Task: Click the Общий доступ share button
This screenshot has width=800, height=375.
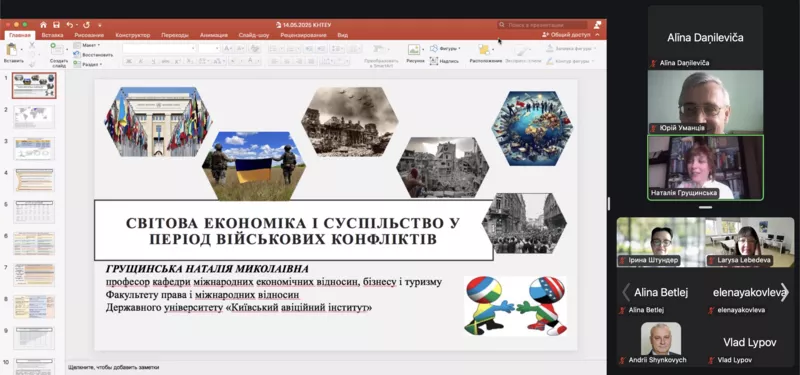Action: point(566,35)
